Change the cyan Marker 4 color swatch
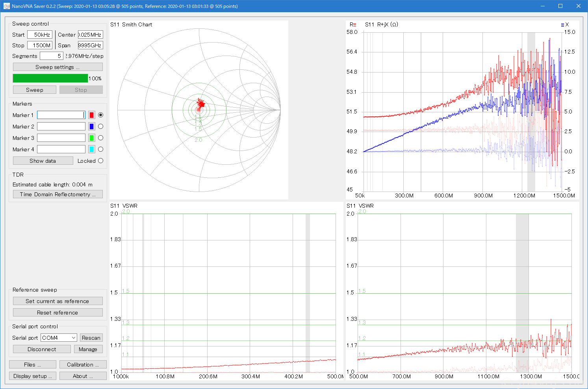Viewport: 588px width, 389px height. click(91, 149)
